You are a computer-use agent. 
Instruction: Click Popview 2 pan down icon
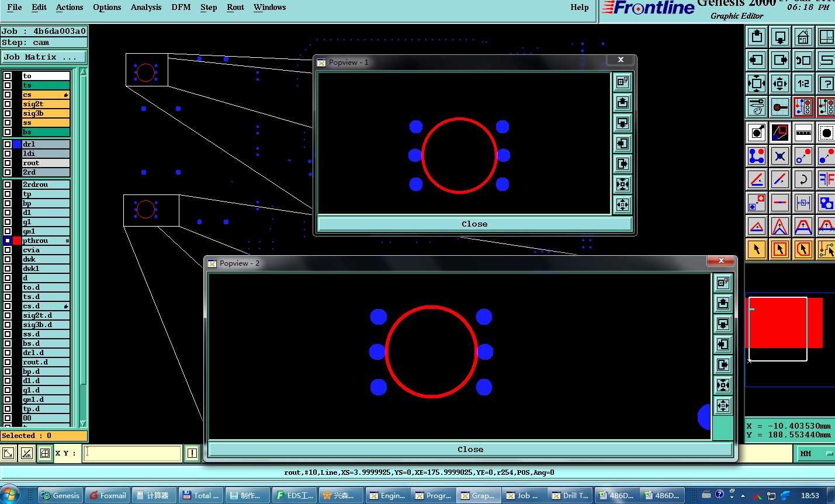click(x=723, y=324)
